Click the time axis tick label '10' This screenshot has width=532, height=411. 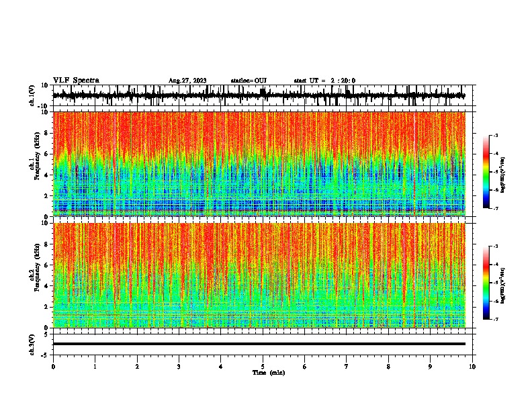(472, 367)
